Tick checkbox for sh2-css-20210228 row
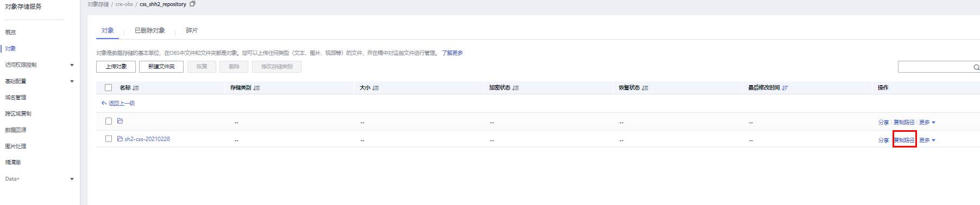The height and width of the screenshot is (205, 980). 109,139
